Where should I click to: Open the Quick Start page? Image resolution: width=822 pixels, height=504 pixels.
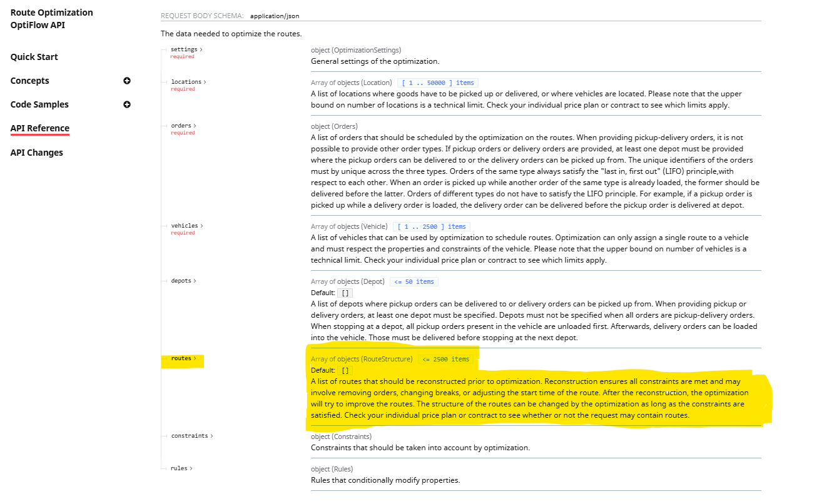click(34, 57)
